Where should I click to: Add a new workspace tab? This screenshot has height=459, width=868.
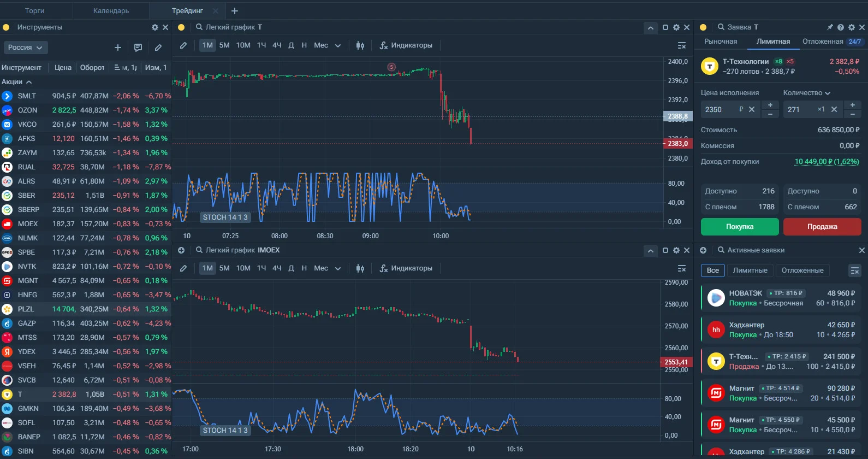[x=235, y=11]
